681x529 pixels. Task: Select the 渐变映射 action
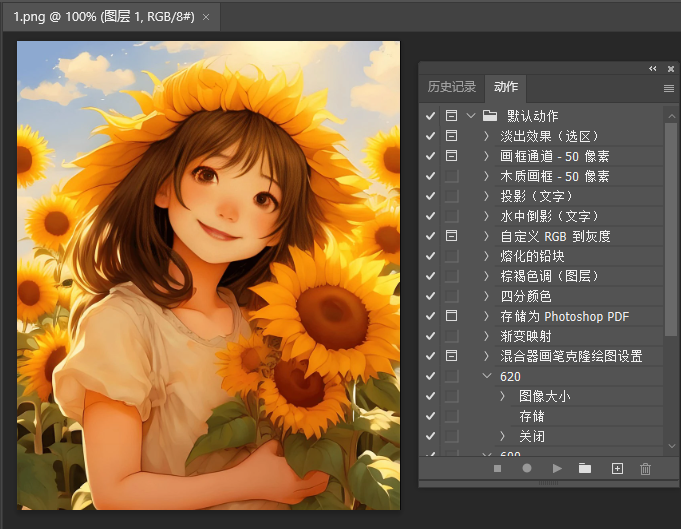click(x=525, y=336)
